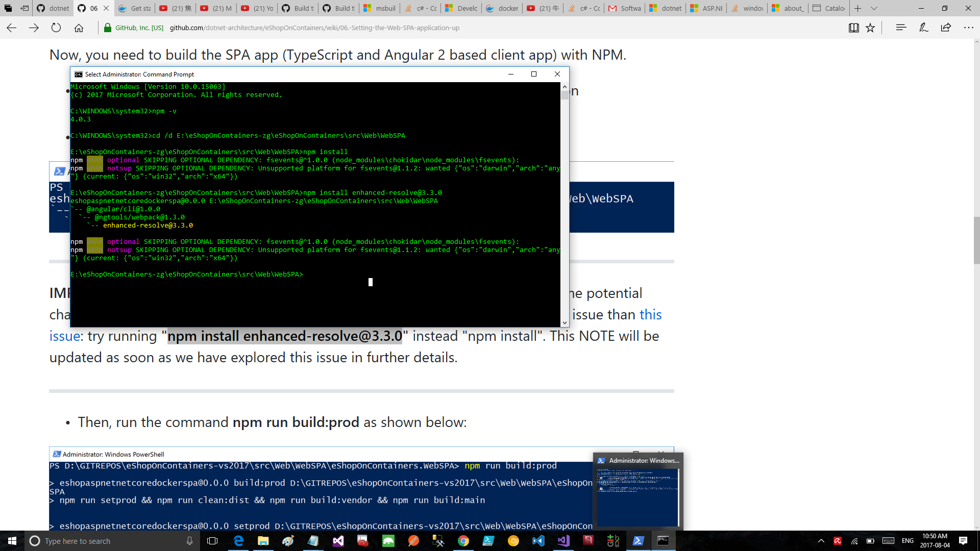Click the Web Note pen icon
Viewport: 980px width, 551px height.
[923, 28]
